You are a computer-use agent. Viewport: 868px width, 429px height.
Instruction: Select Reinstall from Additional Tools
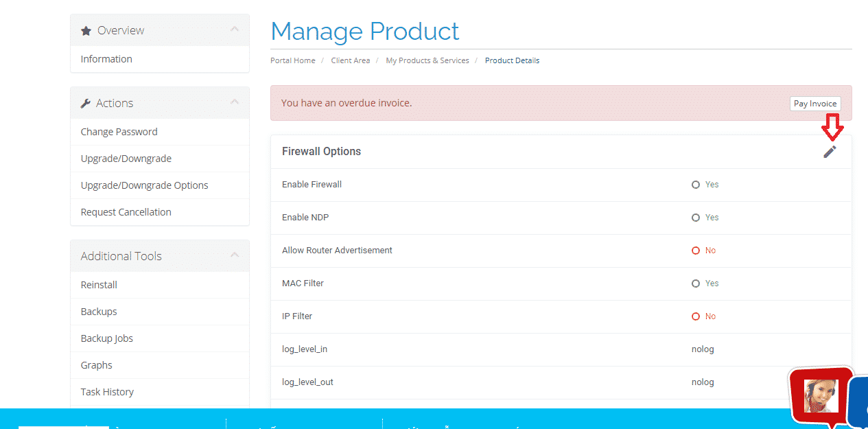pyautogui.click(x=99, y=285)
